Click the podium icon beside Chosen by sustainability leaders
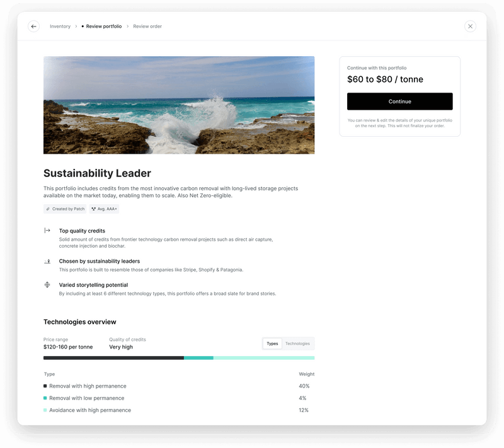 pyautogui.click(x=47, y=261)
